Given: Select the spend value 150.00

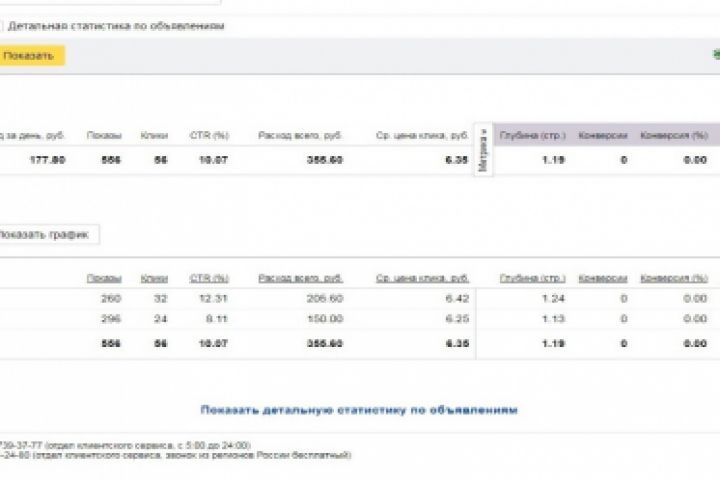Looking at the screenshot, I should point(325,319).
